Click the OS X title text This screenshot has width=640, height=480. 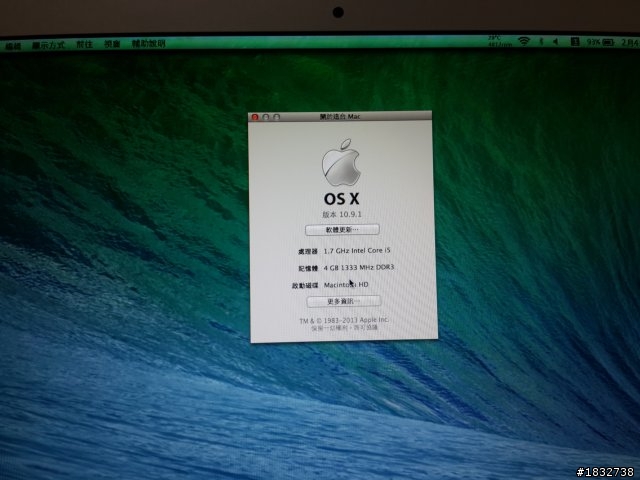(x=341, y=199)
